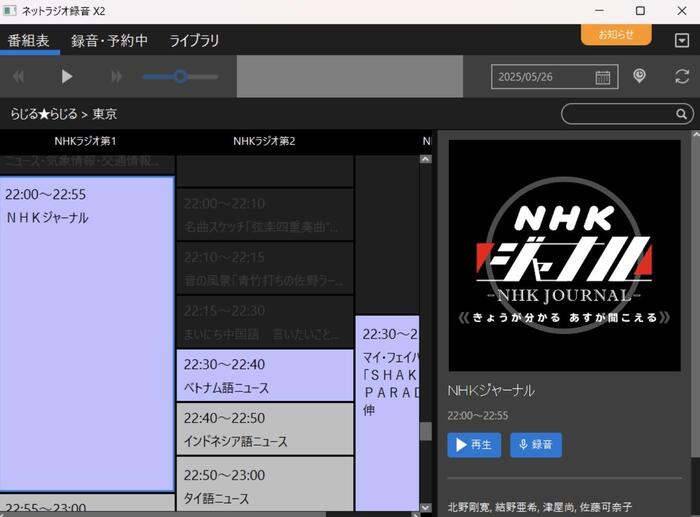This screenshot has height=517, width=700.
Task: Select the 22:10~22:15 音の風景 program
Action: pyautogui.click(x=265, y=268)
